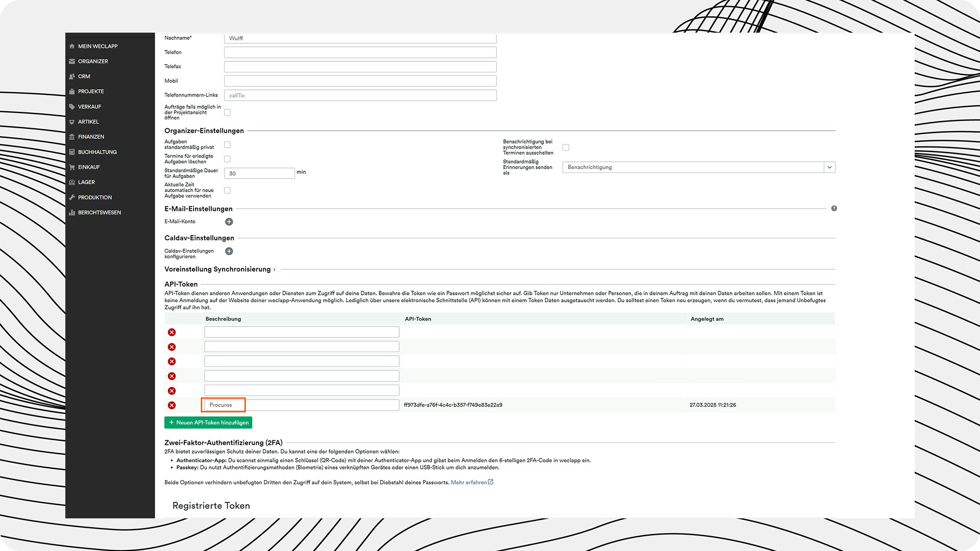Click the Procuros description field
The image size is (980, 551).
point(302,405)
